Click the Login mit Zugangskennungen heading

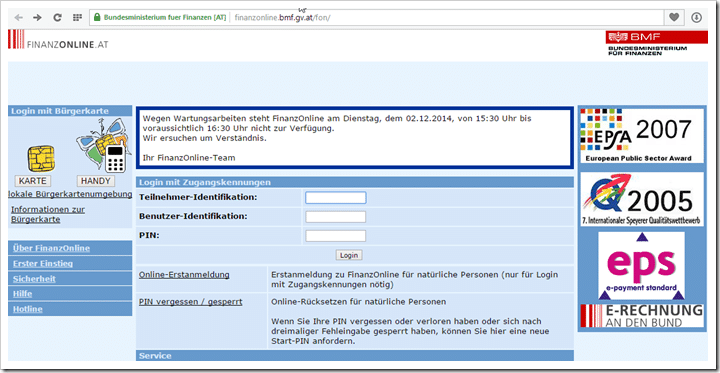(x=205, y=182)
